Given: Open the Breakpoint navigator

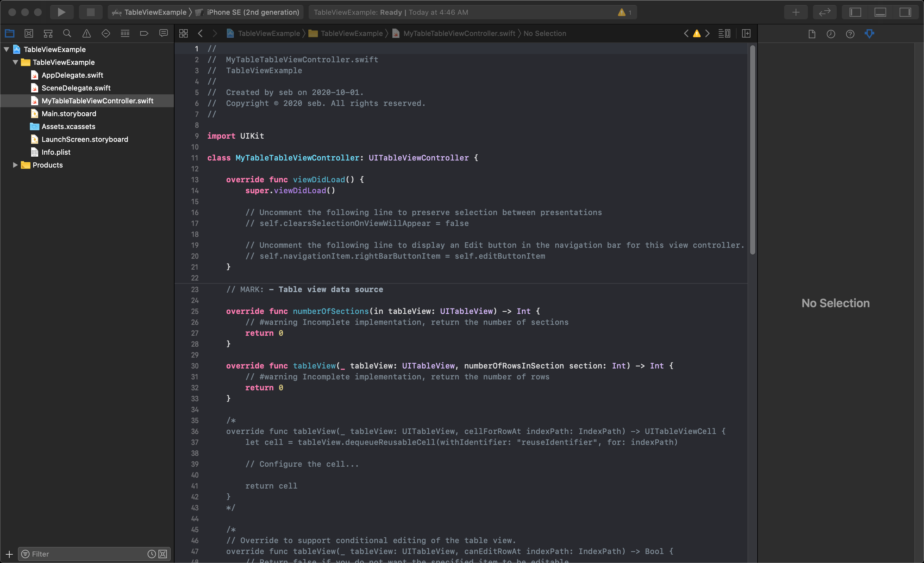Looking at the screenshot, I should pos(144,33).
